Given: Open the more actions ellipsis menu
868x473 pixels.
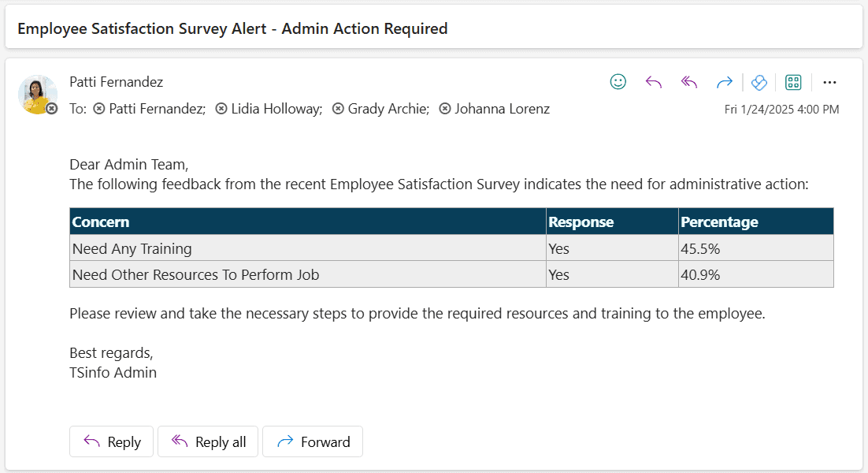Looking at the screenshot, I should click(x=829, y=82).
